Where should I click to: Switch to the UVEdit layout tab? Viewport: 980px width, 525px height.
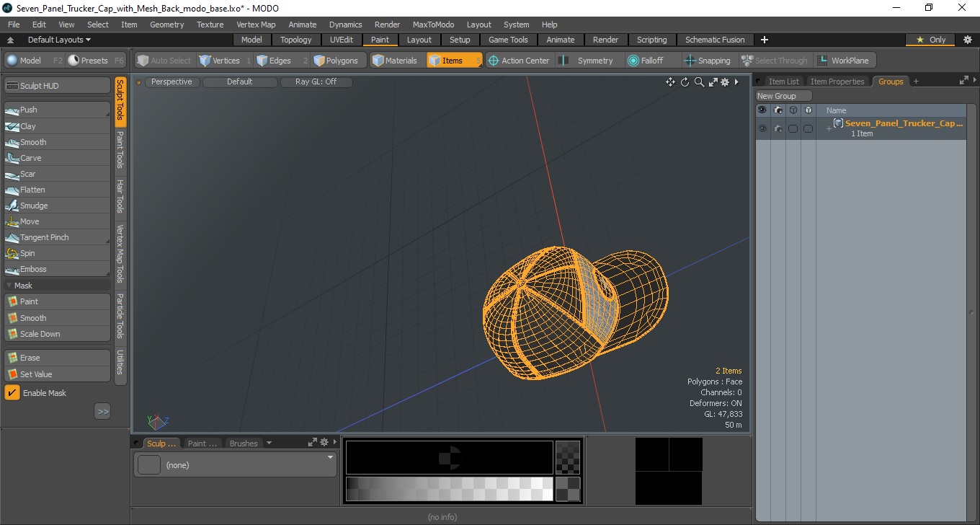click(x=342, y=40)
